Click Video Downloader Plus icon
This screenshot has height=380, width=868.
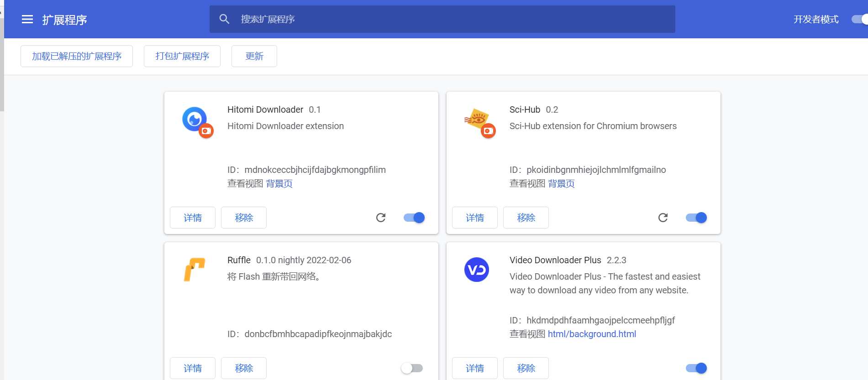point(477,270)
